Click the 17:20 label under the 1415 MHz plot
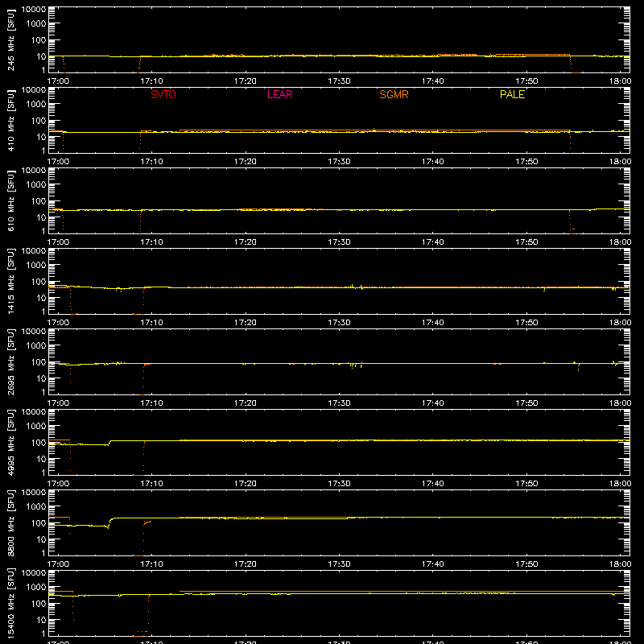Image resolution: width=644 pixels, height=644 pixels. [x=246, y=323]
